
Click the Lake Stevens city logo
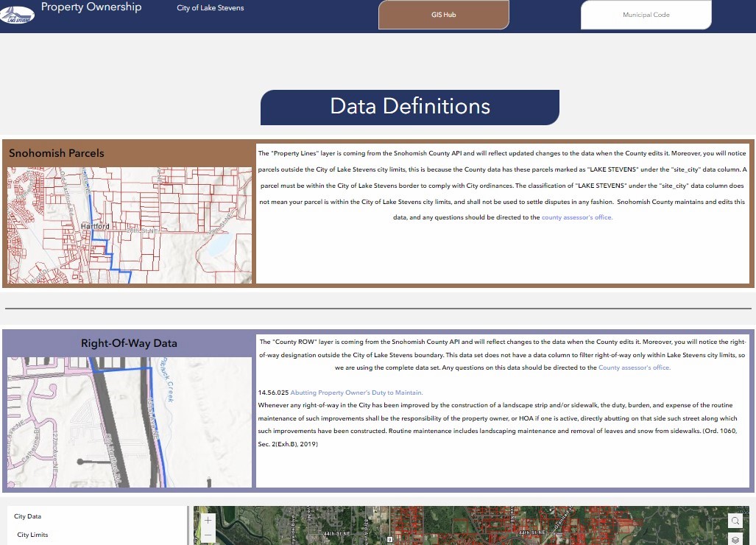coord(17,13)
